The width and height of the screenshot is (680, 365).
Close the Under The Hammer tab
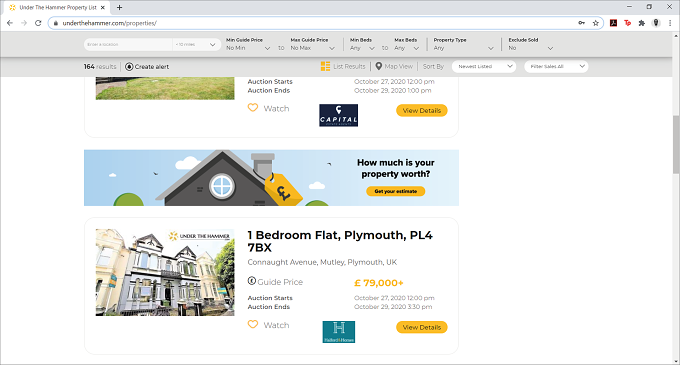click(x=103, y=7)
